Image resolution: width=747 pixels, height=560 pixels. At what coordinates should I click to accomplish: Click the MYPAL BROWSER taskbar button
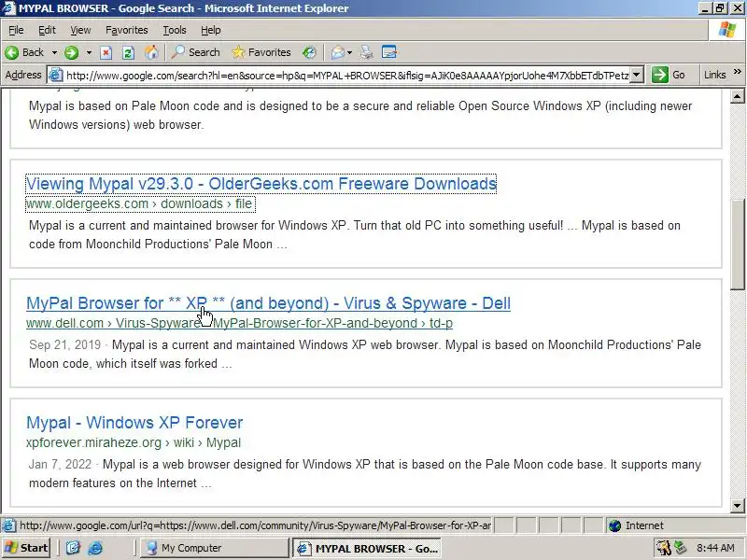click(x=366, y=548)
